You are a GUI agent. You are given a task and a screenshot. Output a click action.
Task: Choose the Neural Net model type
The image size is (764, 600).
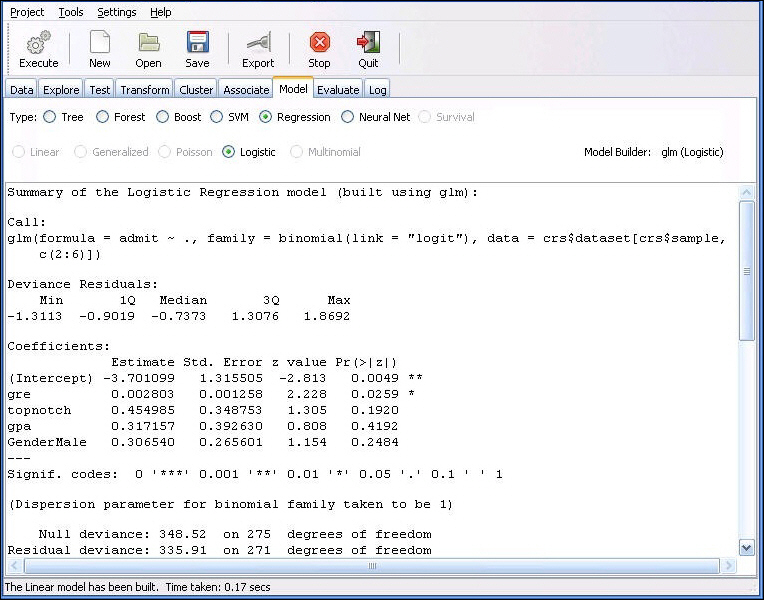coord(347,117)
